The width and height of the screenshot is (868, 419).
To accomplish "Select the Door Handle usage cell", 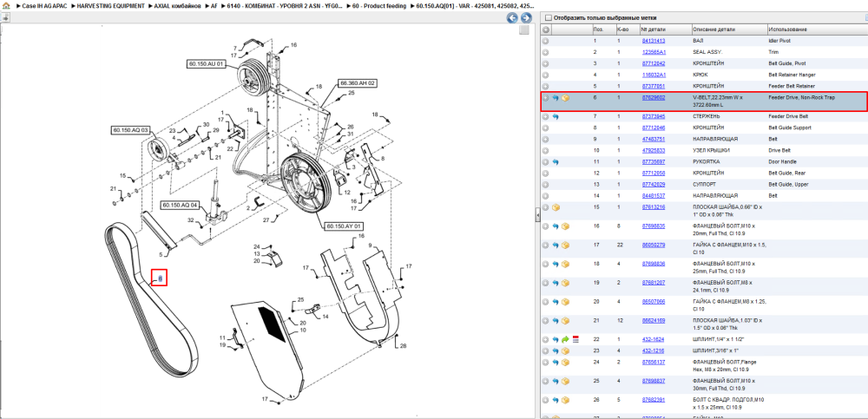I will tap(783, 161).
